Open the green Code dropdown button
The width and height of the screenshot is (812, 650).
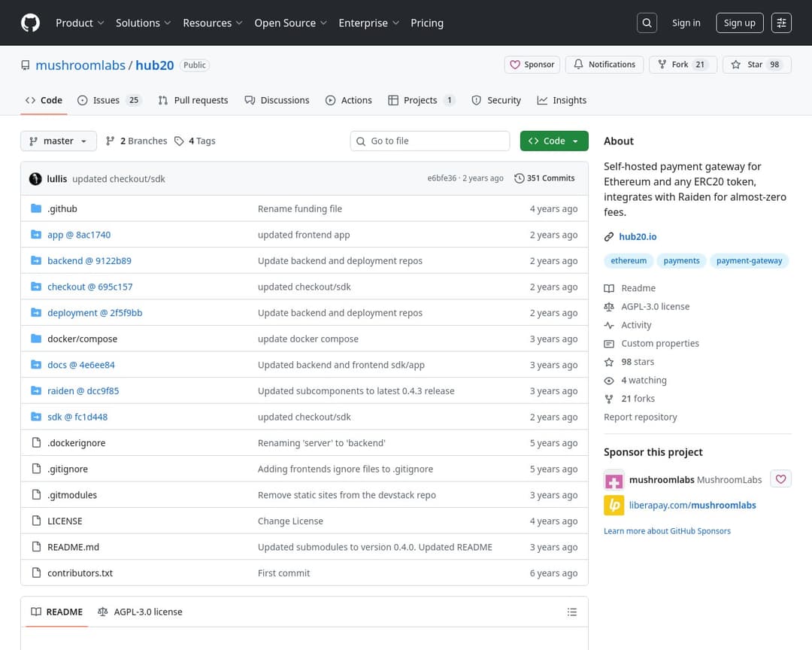[553, 141]
